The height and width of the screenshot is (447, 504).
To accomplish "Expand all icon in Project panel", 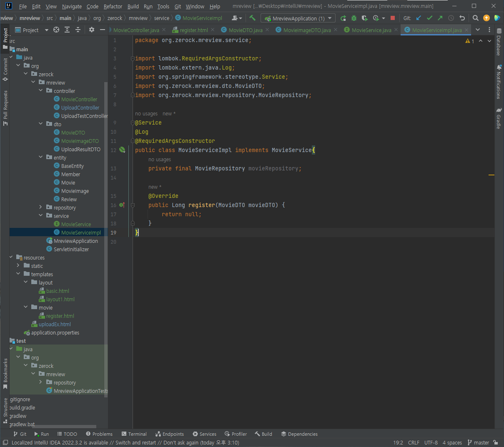I will pyautogui.click(x=67, y=30).
